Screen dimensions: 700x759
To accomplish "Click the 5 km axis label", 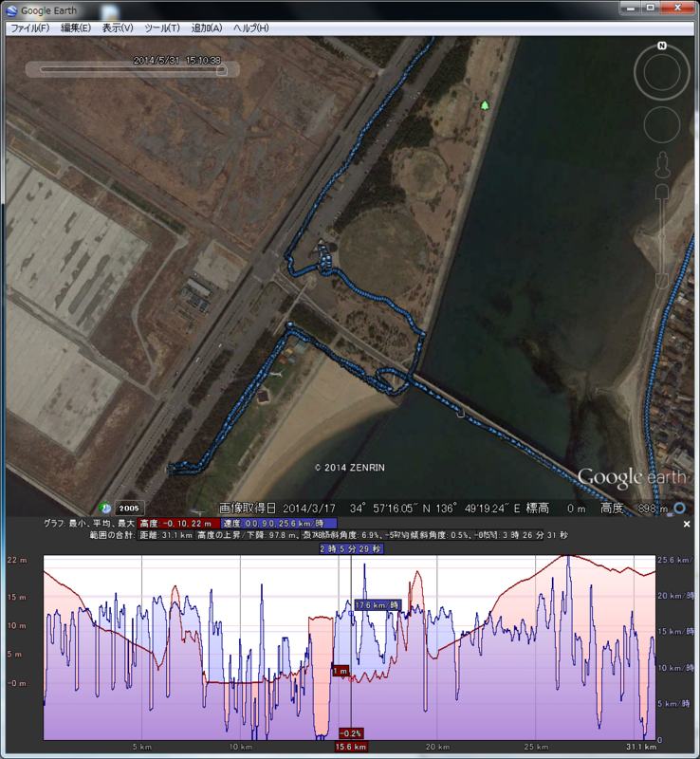I will (142, 747).
